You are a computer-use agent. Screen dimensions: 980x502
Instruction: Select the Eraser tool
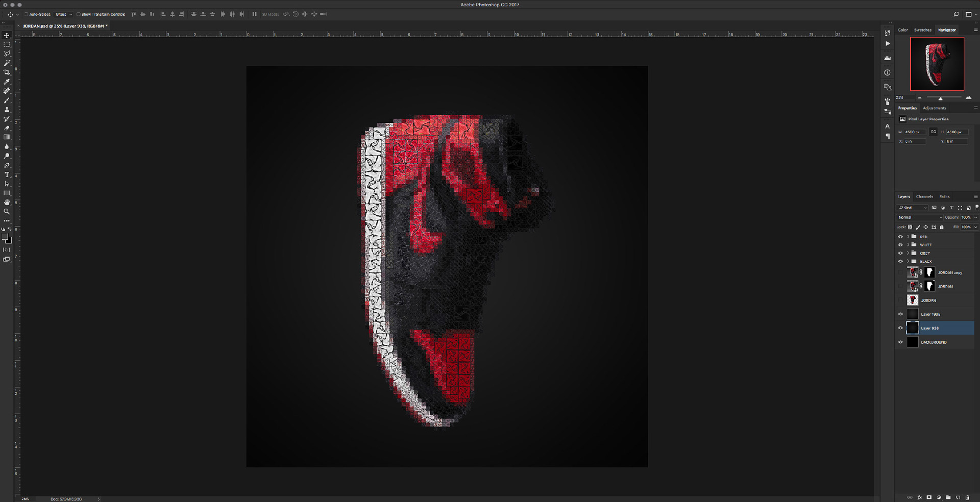(7, 128)
